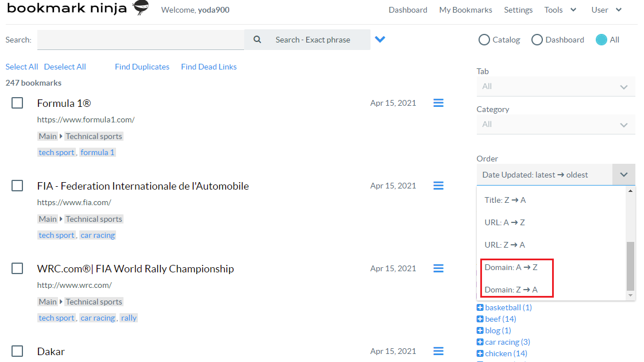The width and height of the screenshot is (644, 362).
Task: Click the bookmark ninja logo icon
Action: (x=140, y=8)
